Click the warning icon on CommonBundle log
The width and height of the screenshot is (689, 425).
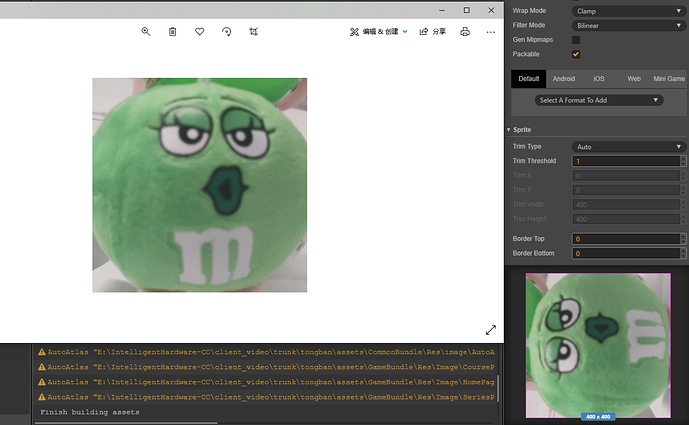(x=42, y=352)
